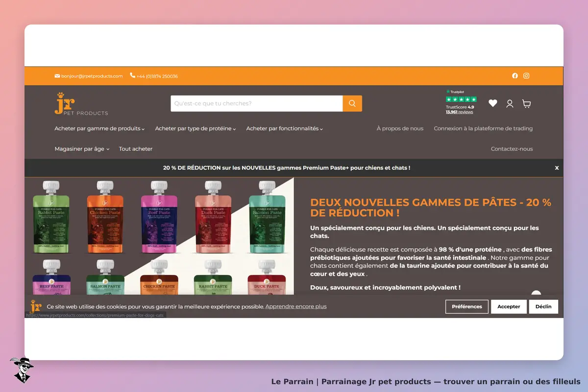The height and width of the screenshot is (392, 588).
Task: Click Préférences cookie button
Action: pos(467,306)
